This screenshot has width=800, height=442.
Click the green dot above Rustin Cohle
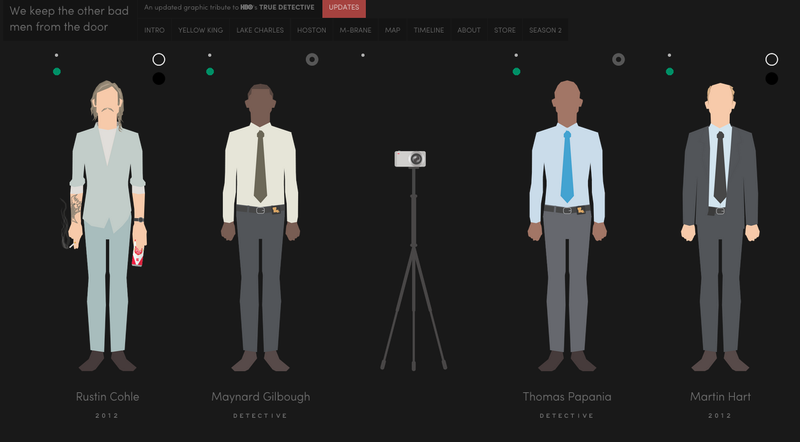point(57,71)
